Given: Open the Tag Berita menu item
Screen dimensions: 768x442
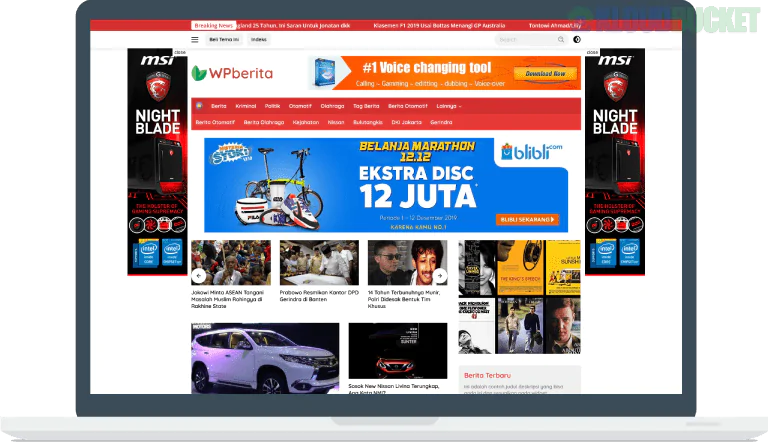Looking at the screenshot, I should click(366, 106).
